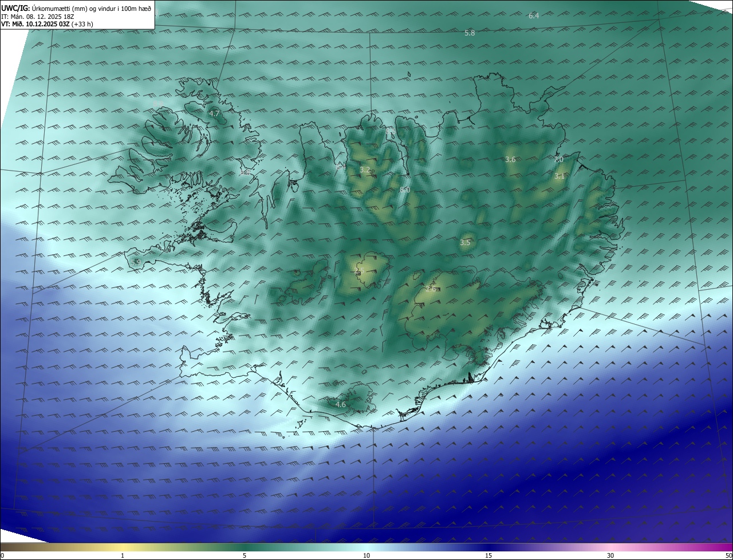The image size is (733, 560).
Task: Click the 4.6 value near the south coast
Action: [x=340, y=404]
